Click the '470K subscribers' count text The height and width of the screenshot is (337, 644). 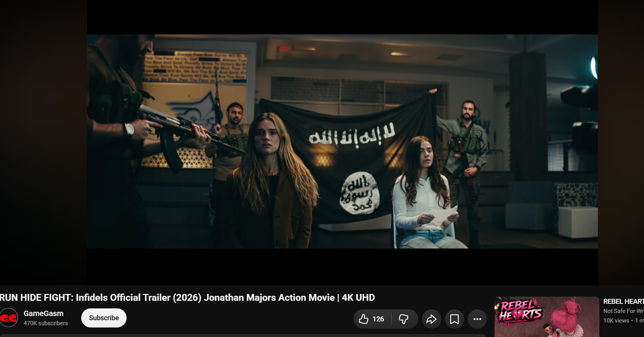coord(46,323)
